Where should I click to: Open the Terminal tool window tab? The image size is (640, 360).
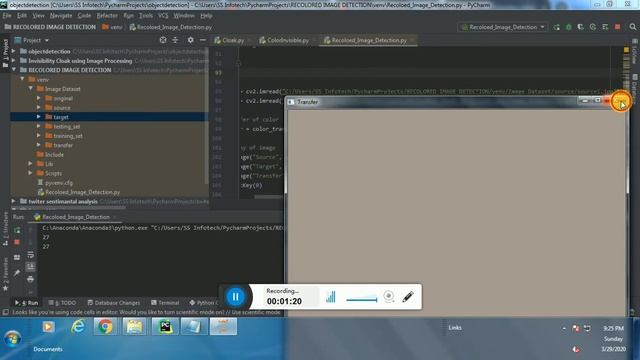click(165, 302)
